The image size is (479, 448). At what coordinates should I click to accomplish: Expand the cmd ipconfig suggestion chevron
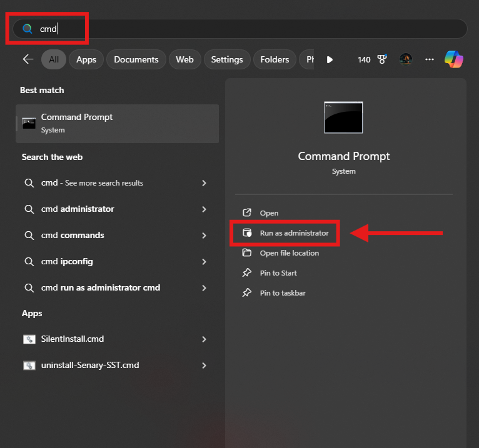click(204, 262)
